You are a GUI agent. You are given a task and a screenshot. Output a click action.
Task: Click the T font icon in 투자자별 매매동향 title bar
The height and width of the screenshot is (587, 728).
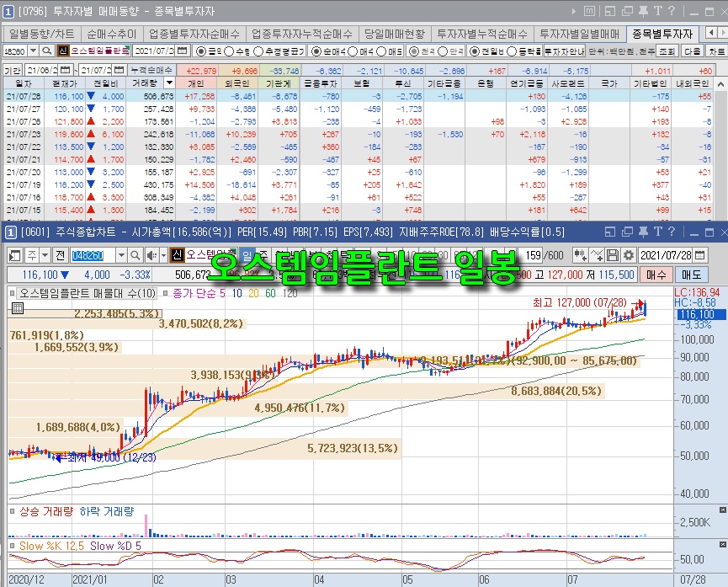[658, 11]
